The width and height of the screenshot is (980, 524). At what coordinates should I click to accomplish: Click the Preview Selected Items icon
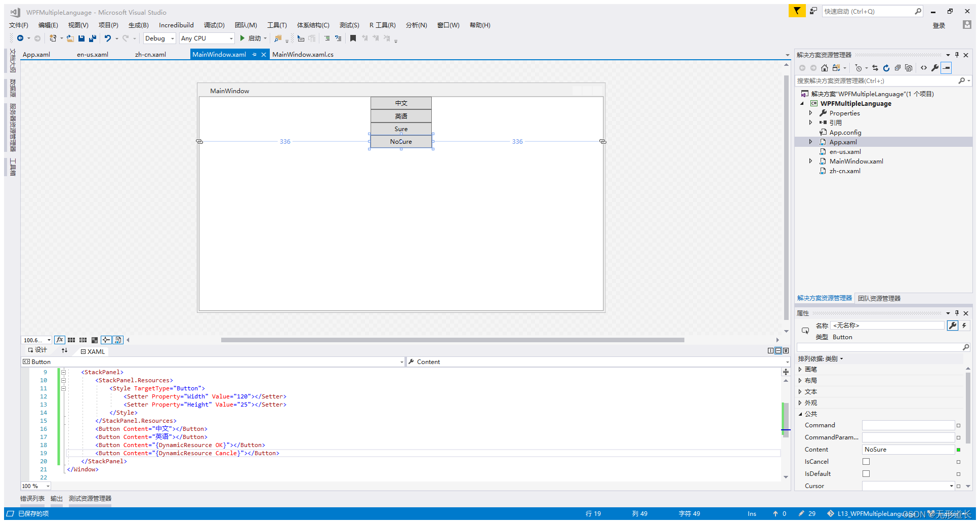[947, 68]
